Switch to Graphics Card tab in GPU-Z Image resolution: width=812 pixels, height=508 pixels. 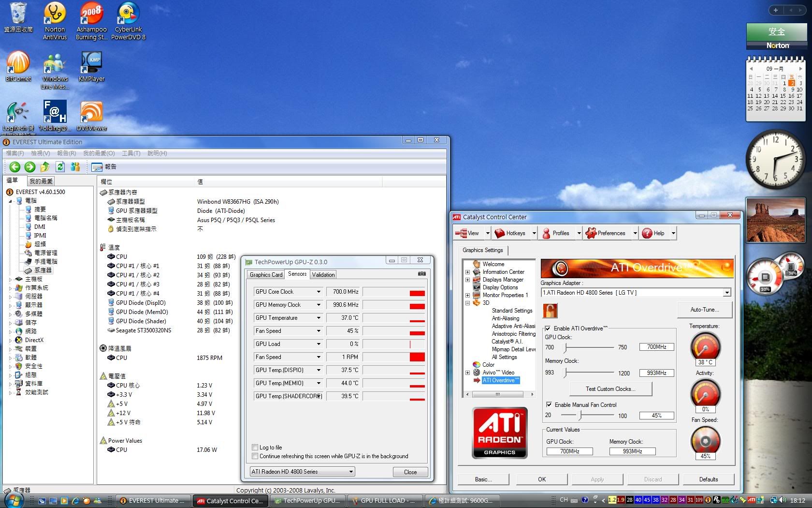point(266,275)
